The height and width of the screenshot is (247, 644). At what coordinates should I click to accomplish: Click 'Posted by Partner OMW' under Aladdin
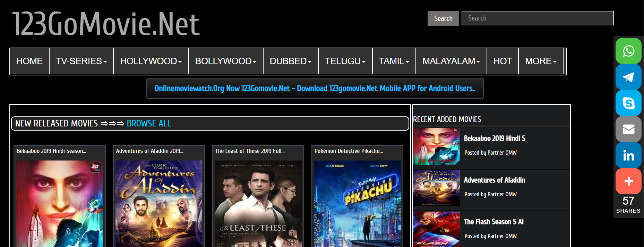click(x=490, y=194)
